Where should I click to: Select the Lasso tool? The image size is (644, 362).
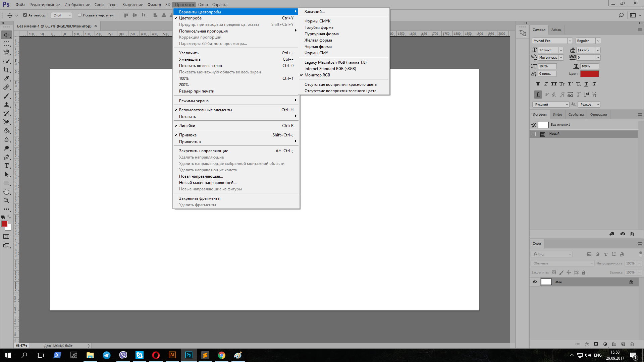coord(6,52)
